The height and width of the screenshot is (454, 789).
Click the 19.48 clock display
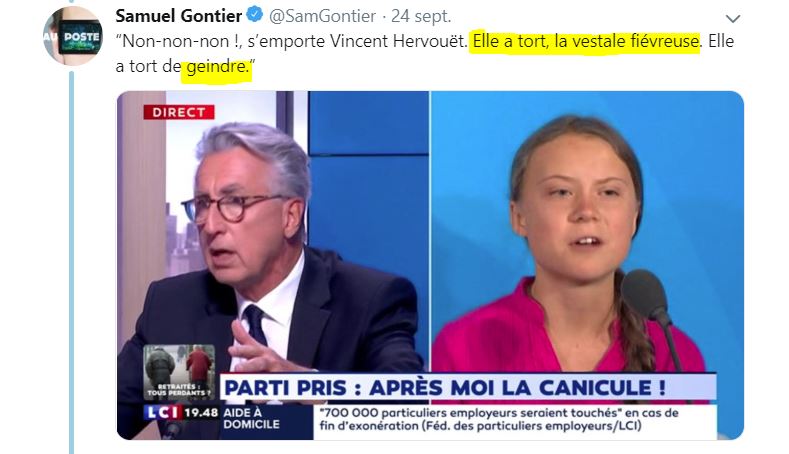[201, 413]
